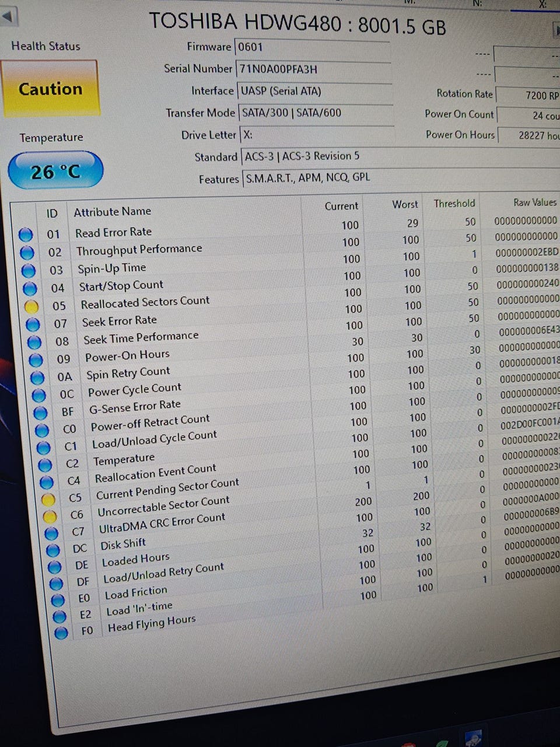The width and height of the screenshot is (560, 747).
Task: Click blue status icon for Load/Unload Cycle Count
Action: [44, 448]
